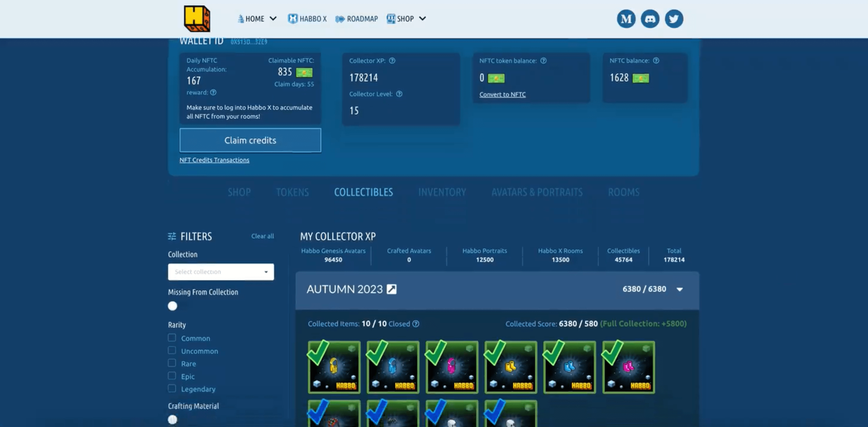Image resolution: width=868 pixels, height=427 pixels.
Task: Toggle Missing From Collection switch
Action: point(173,306)
